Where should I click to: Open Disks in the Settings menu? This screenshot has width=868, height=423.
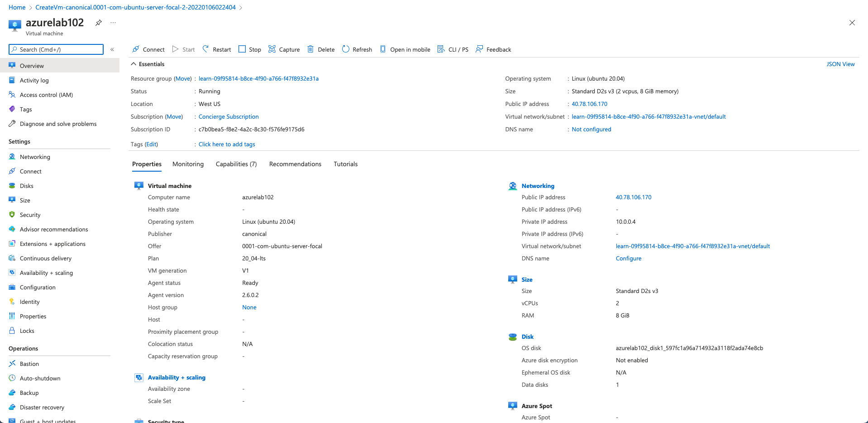pyautogui.click(x=27, y=186)
